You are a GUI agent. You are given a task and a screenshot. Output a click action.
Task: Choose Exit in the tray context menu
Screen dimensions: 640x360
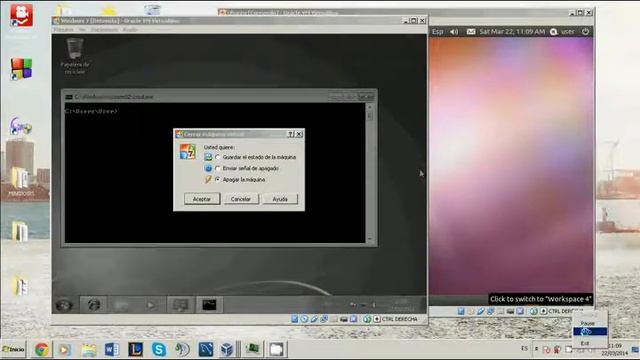[x=585, y=343]
